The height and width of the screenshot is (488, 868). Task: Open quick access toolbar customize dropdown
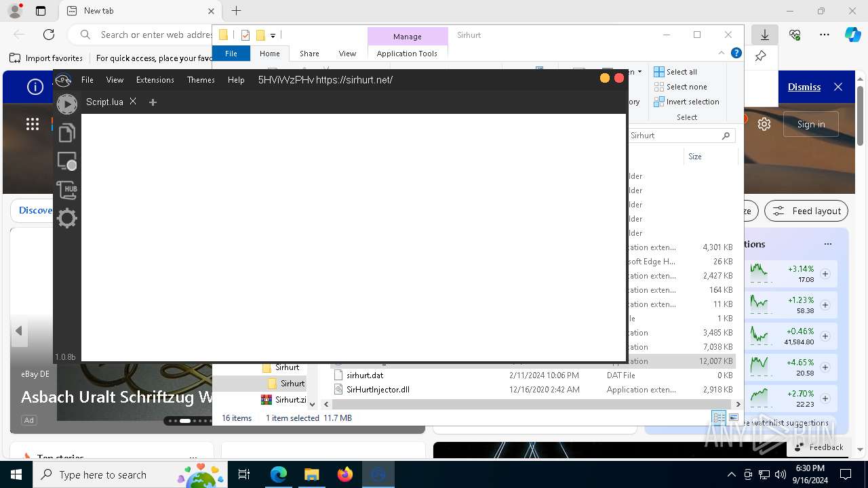[273, 35]
